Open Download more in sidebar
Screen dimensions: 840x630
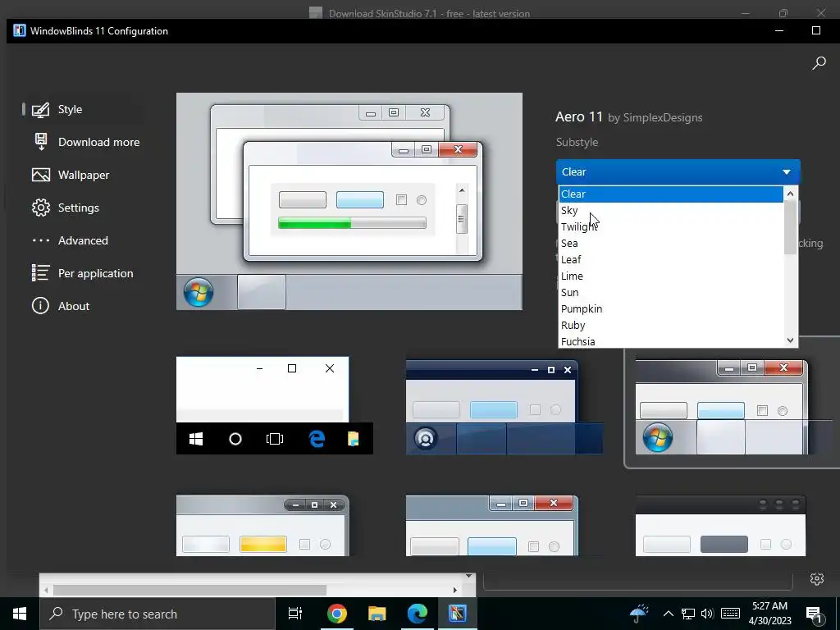[x=98, y=142]
